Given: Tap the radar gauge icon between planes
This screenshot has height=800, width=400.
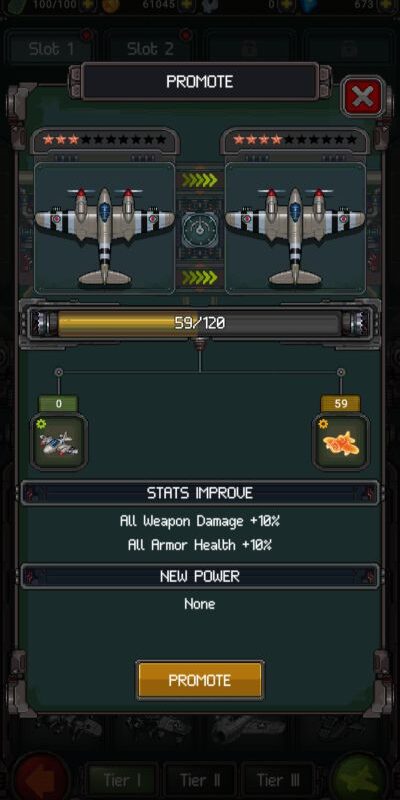Looking at the screenshot, I should [x=200, y=229].
